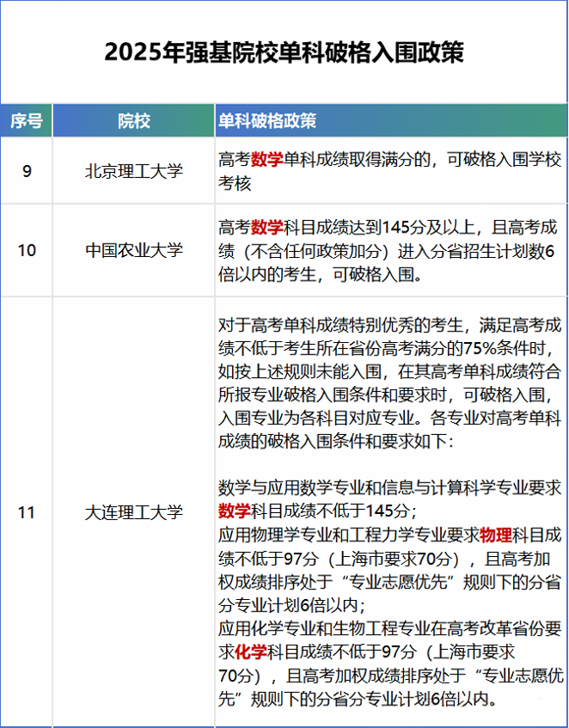Viewport: 569px width, 728px height.
Task: Click the red 化学 keyword
Action: [x=251, y=652]
